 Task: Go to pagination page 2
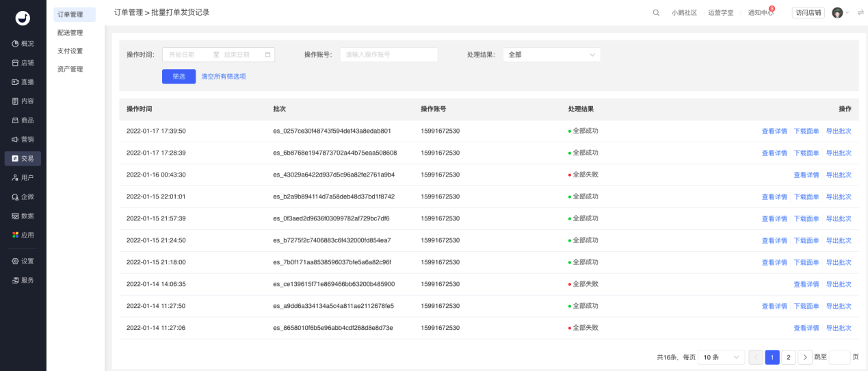click(789, 357)
